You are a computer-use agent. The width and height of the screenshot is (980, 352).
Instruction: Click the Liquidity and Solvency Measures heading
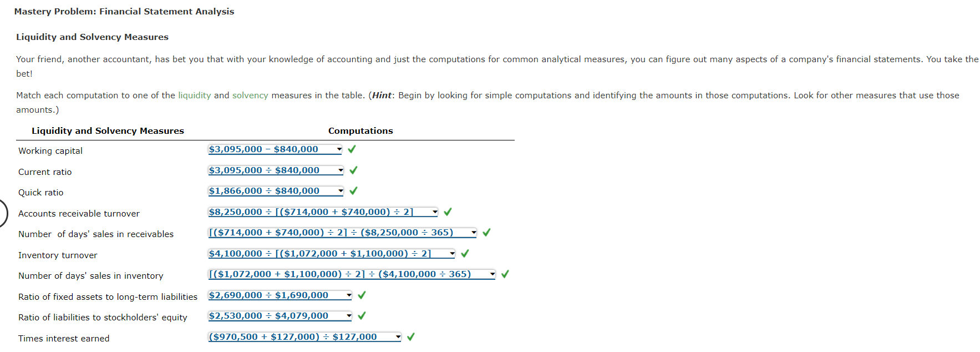pos(108,130)
